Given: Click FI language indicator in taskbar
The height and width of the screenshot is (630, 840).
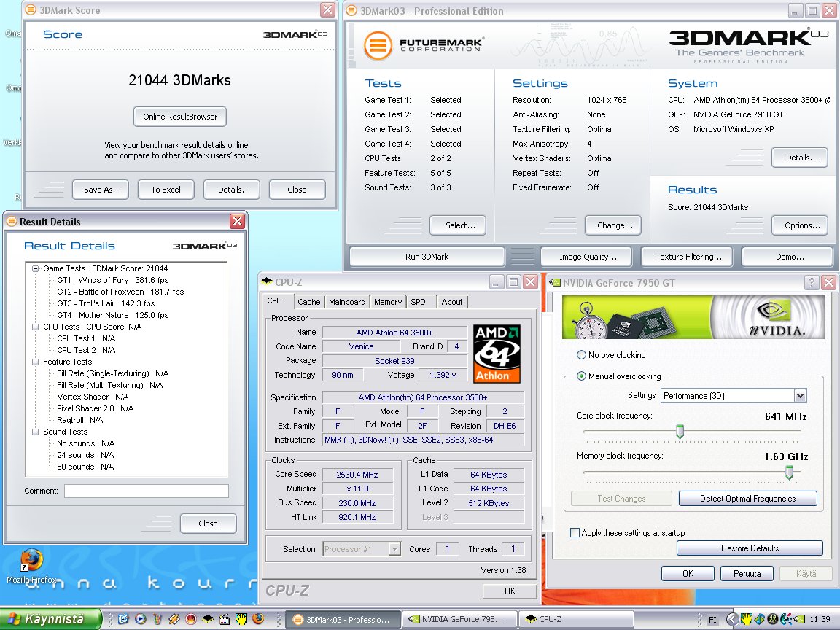Looking at the screenshot, I should pos(712,620).
